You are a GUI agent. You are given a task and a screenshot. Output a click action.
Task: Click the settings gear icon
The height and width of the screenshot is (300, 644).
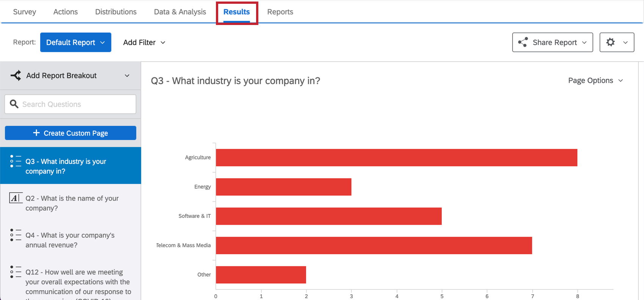point(610,42)
